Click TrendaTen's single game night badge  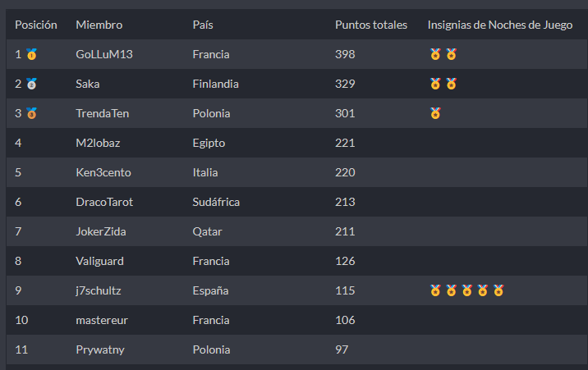click(435, 113)
